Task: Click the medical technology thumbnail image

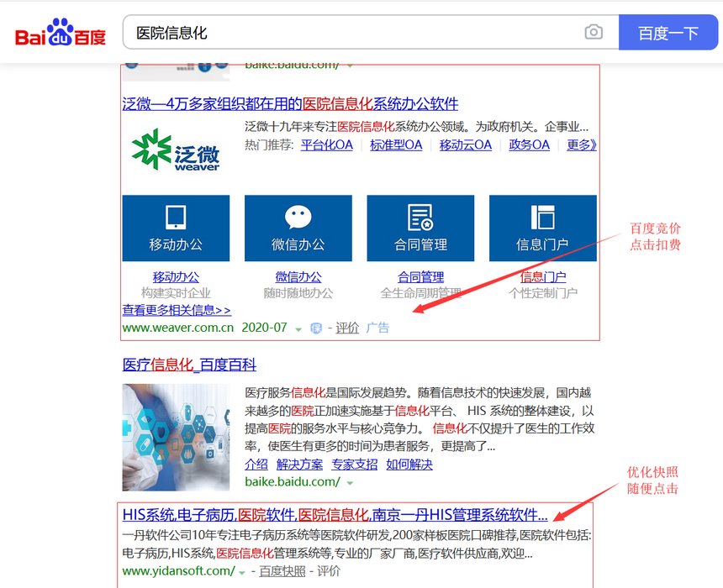Action: 176,437
